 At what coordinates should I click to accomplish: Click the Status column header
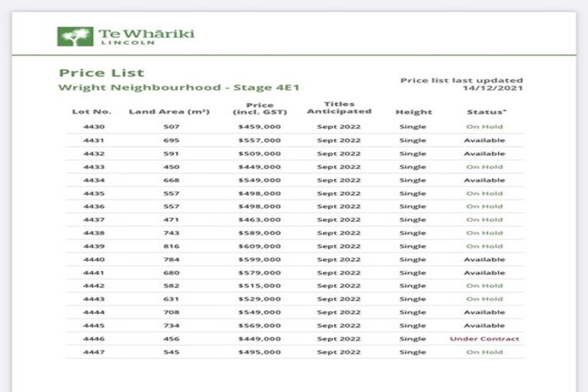[x=486, y=112]
